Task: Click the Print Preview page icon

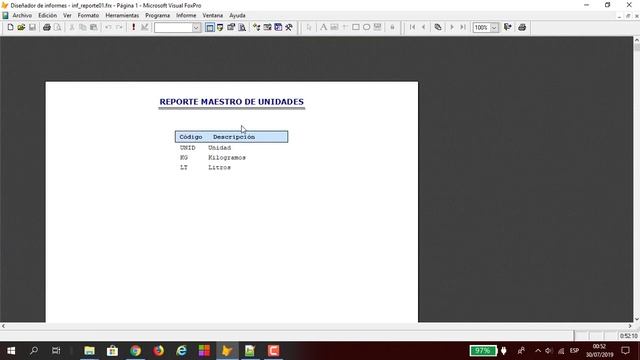Action: point(58,27)
